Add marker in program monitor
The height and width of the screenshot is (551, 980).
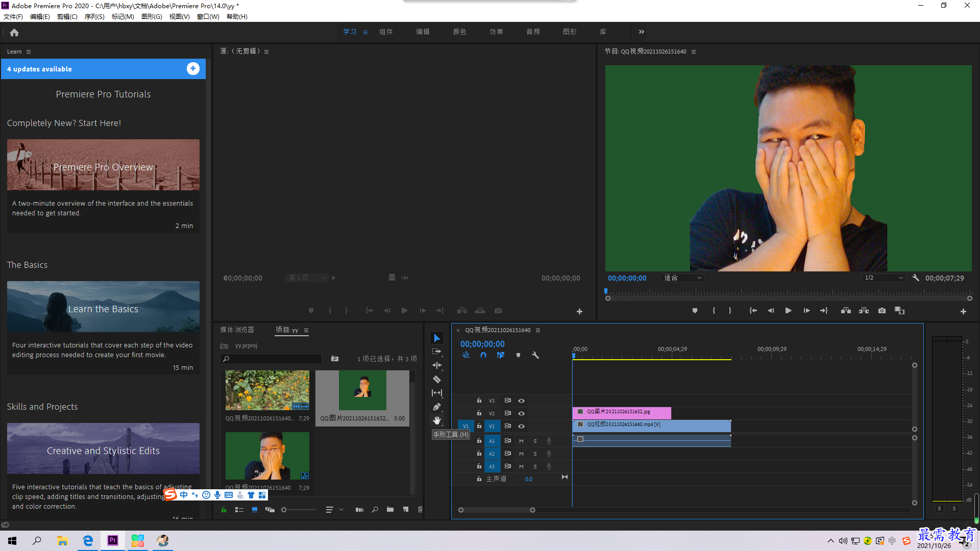pyautogui.click(x=695, y=311)
